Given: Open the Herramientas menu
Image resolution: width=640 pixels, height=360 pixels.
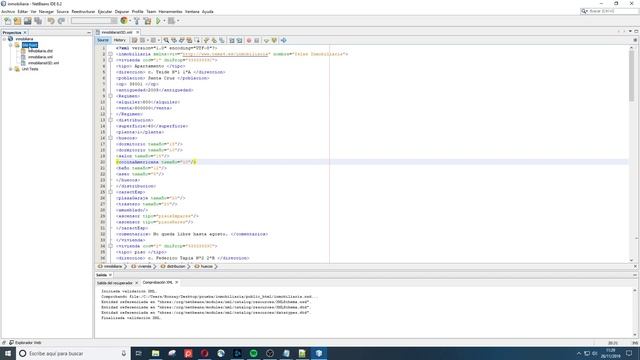Looking at the screenshot, I should [x=171, y=11].
